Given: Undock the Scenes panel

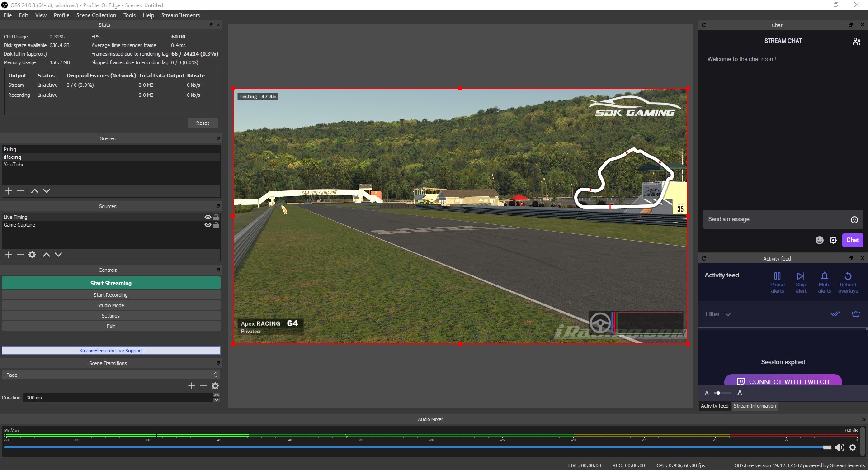Looking at the screenshot, I should [218, 138].
